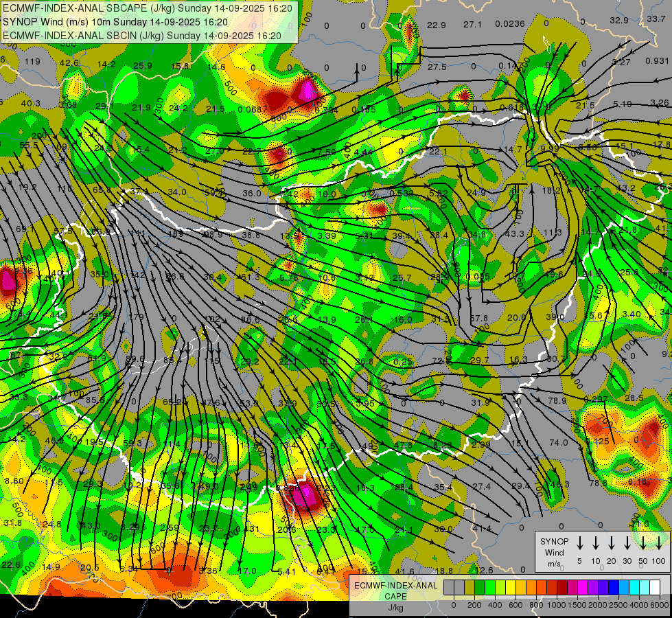Click the 3.40 value on the map
Screen dimensions: 672x618
tap(632, 314)
